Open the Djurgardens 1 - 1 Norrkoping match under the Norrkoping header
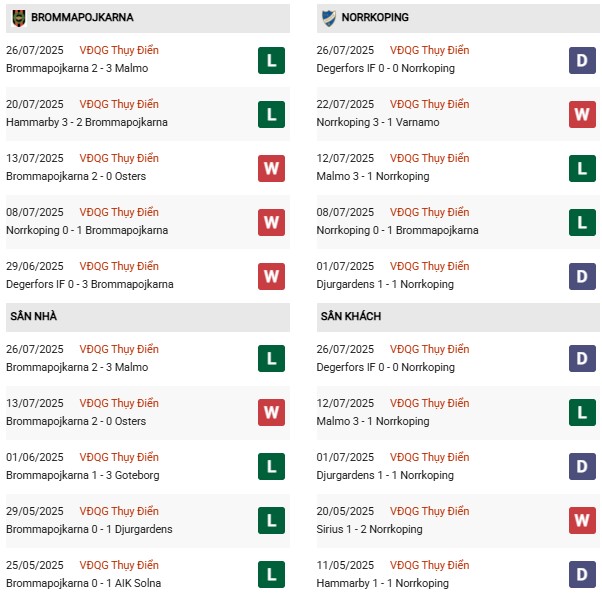The image size is (602, 598). point(385,284)
